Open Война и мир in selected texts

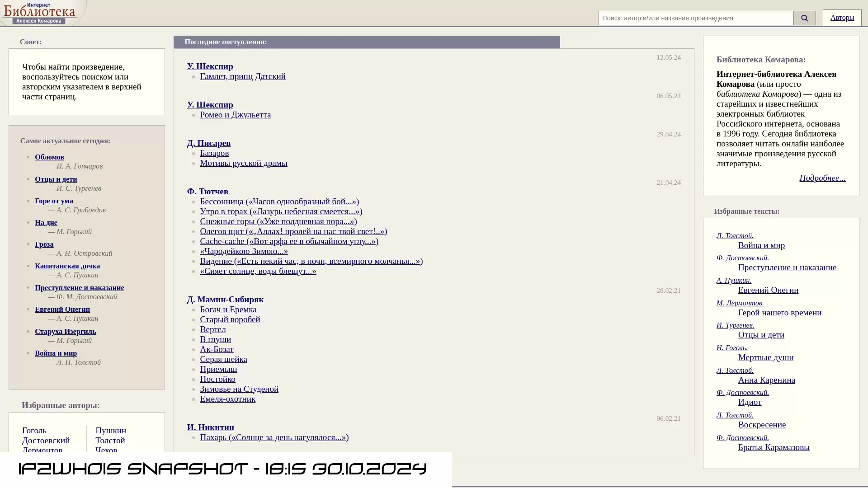pyautogui.click(x=761, y=245)
